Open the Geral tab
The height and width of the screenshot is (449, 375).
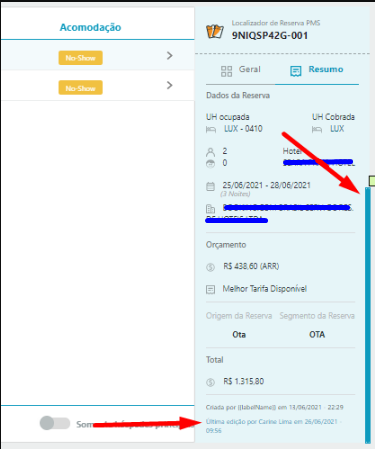coord(240,70)
